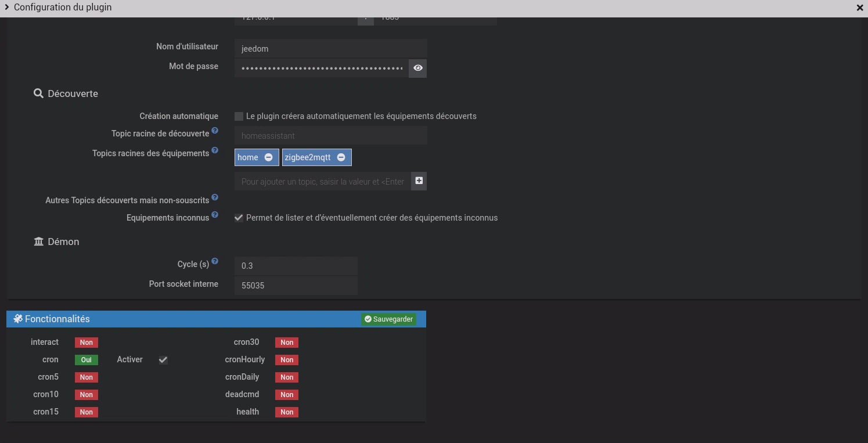
Task: Toggle the cron Activer checkbox
Action: (163, 360)
